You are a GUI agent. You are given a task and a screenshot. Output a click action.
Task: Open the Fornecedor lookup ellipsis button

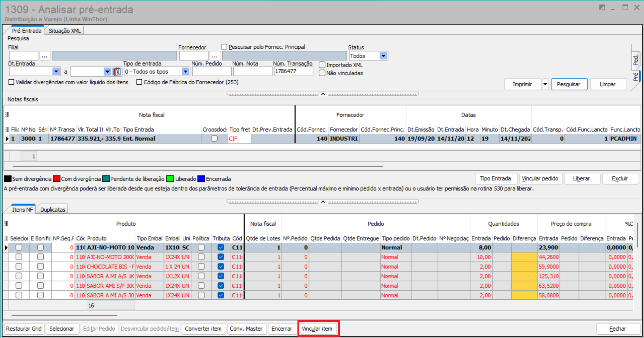(x=215, y=56)
